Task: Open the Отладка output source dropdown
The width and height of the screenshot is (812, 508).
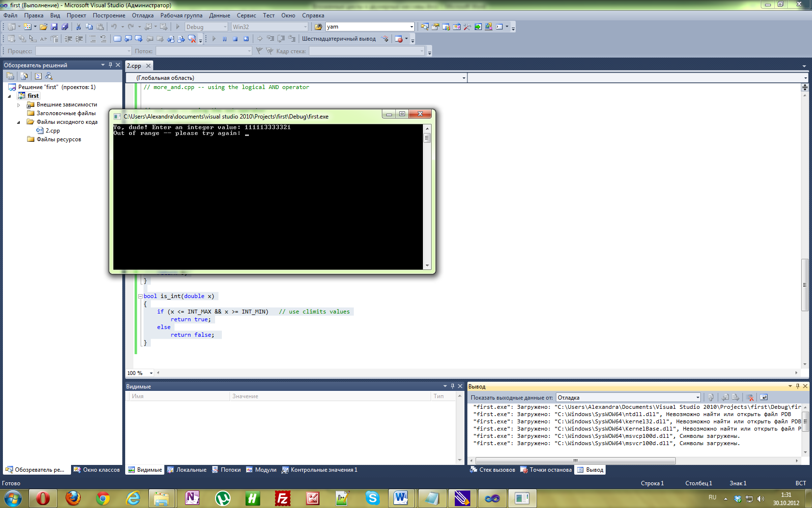Action: click(628, 397)
